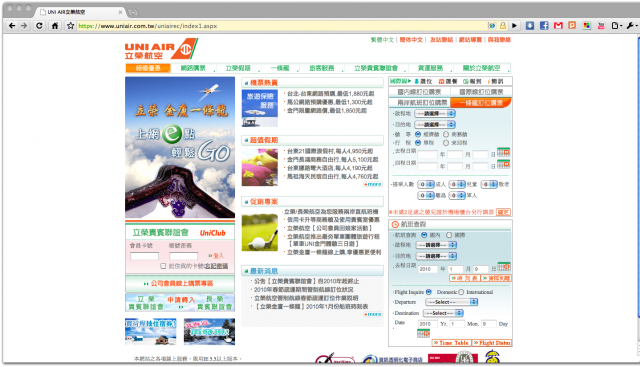The height and width of the screenshot is (367, 640).
Task: Tick the remember my card number checkbox
Action: pos(163,266)
